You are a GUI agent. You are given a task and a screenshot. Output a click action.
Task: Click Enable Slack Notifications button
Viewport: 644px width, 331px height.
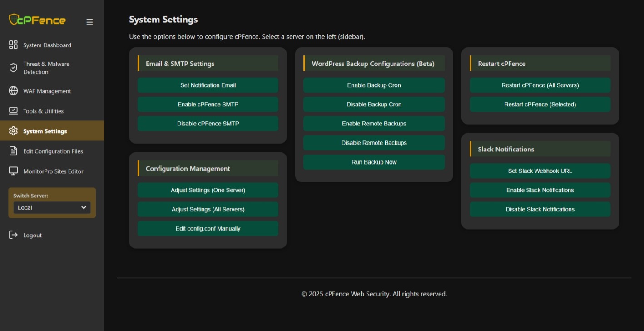540,190
